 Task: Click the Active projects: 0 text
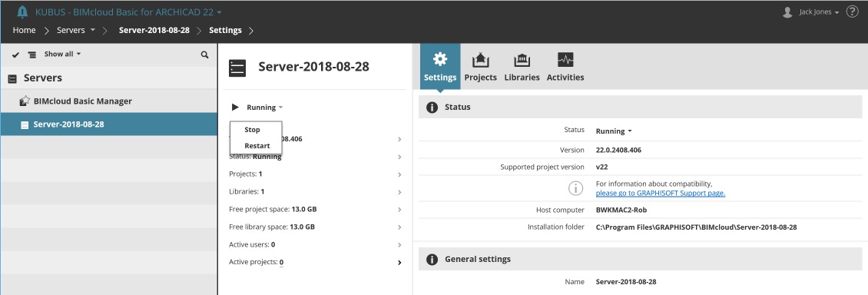257,262
